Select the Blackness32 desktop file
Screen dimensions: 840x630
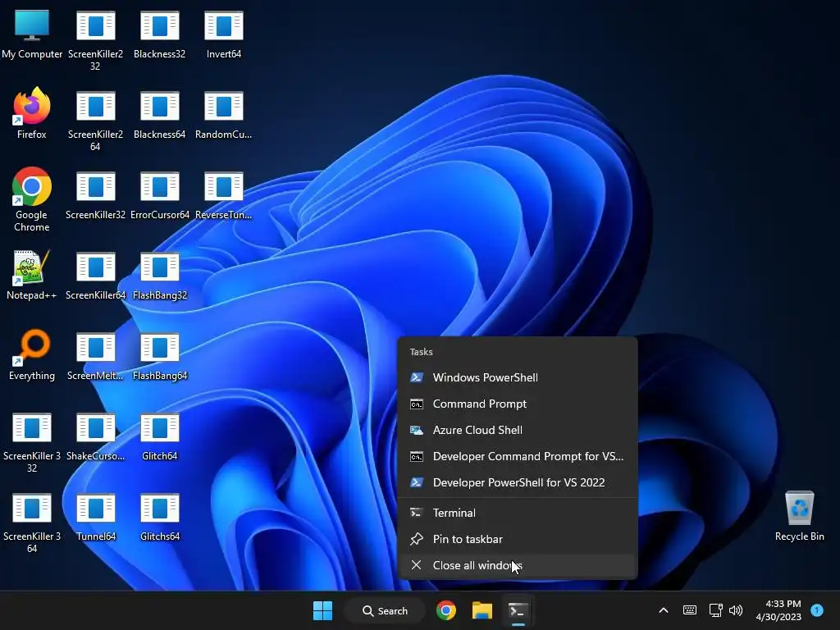160,34
